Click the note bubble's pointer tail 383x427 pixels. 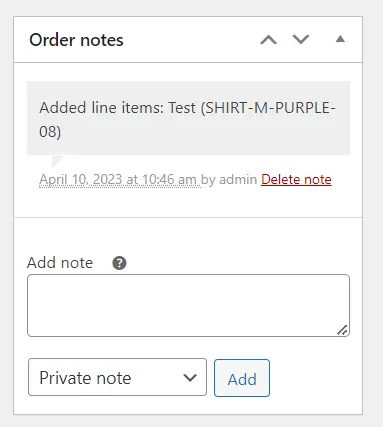pyautogui.click(x=58, y=161)
